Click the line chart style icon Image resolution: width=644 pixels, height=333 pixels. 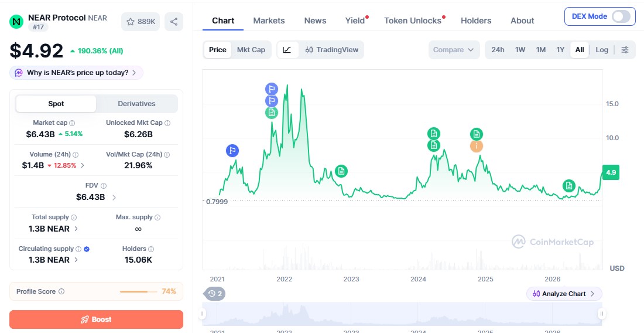[x=287, y=50]
